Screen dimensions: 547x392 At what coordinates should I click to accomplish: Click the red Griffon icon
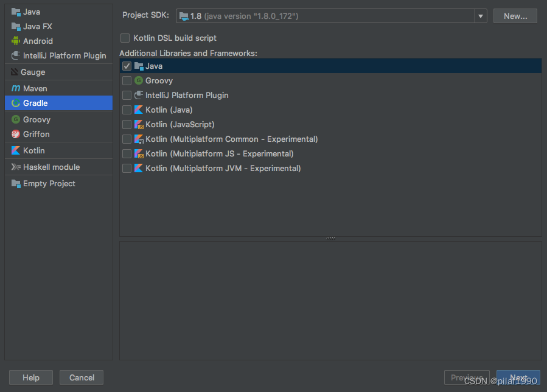pos(16,134)
